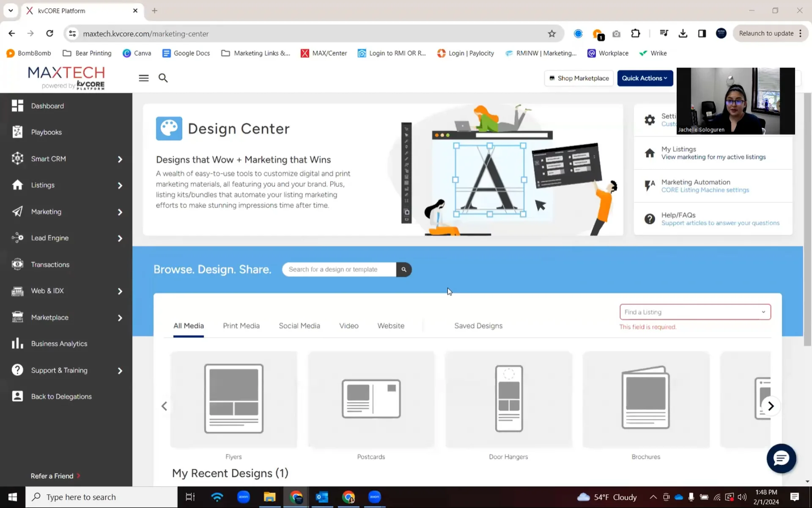Image resolution: width=812 pixels, height=508 pixels.
Task: Open the Transactions sidebar item
Action: [50, 265]
